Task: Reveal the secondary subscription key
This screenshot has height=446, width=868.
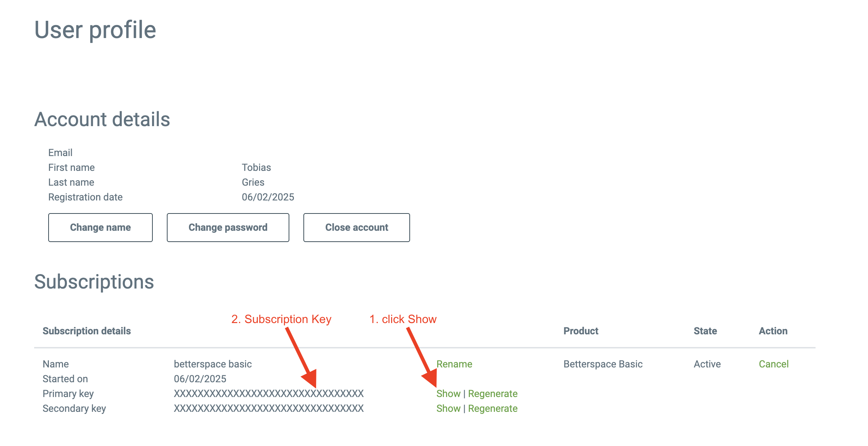Action: pyautogui.click(x=448, y=408)
